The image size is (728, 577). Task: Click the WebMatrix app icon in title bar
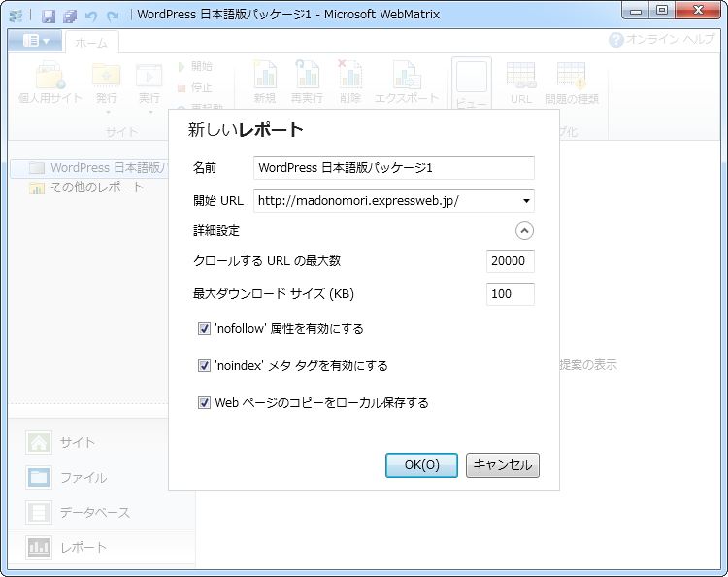click(16, 16)
